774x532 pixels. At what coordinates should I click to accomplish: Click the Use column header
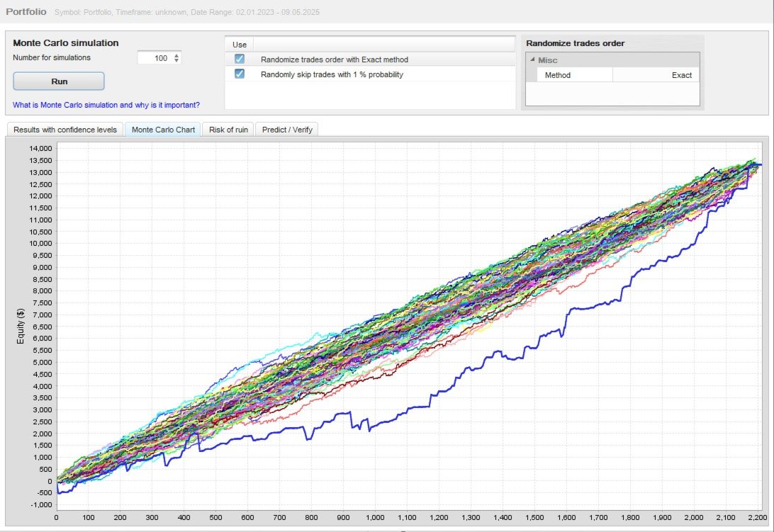(240, 45)
